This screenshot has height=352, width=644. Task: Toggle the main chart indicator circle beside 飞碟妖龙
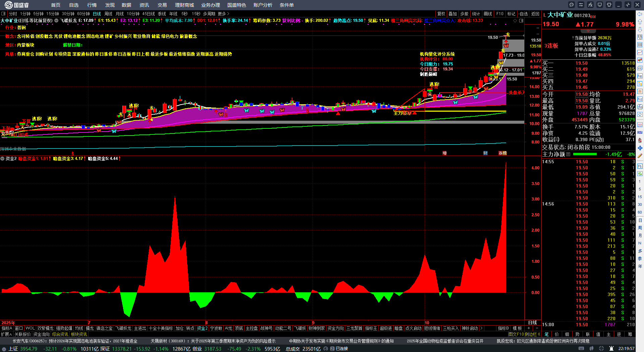pos(56,20)
